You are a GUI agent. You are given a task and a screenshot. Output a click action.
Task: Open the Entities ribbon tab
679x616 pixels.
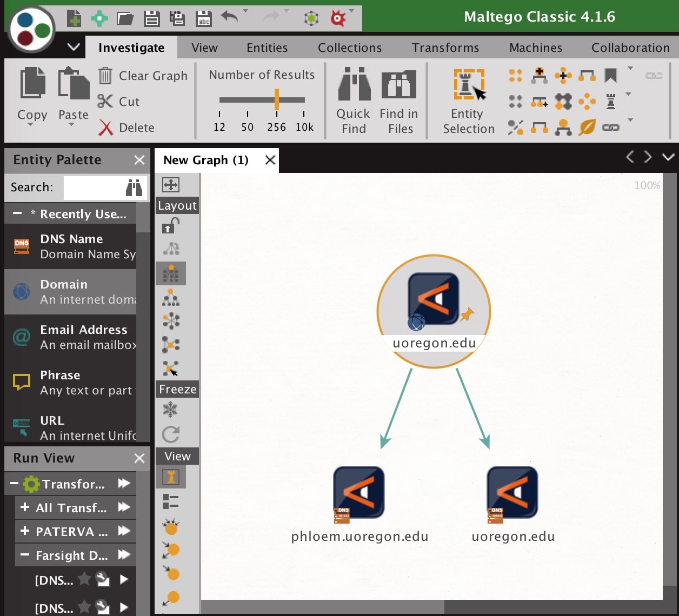pyautogui.click(x=267, y=48)
